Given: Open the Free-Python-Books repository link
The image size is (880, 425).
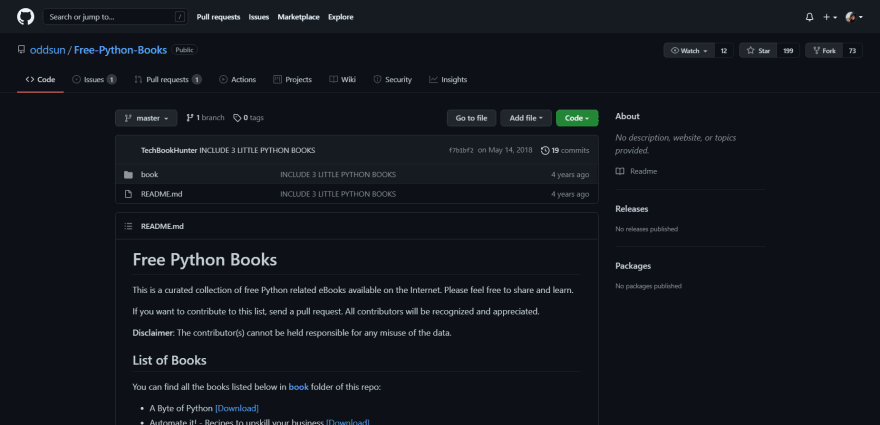Looking at the screenshot, I should (121, 50).
